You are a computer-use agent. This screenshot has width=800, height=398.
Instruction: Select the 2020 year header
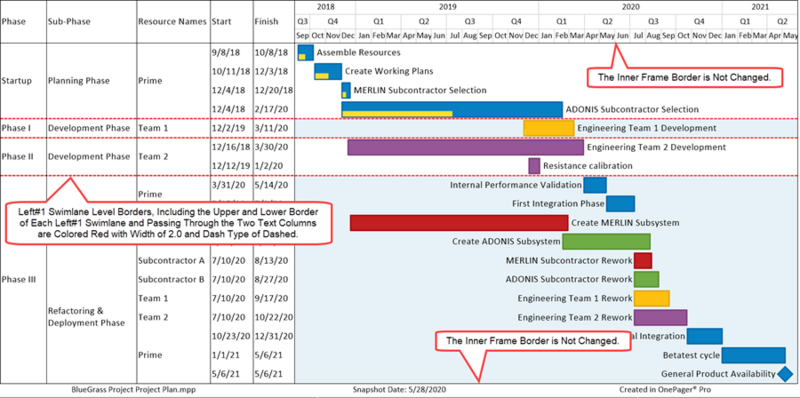630,7
